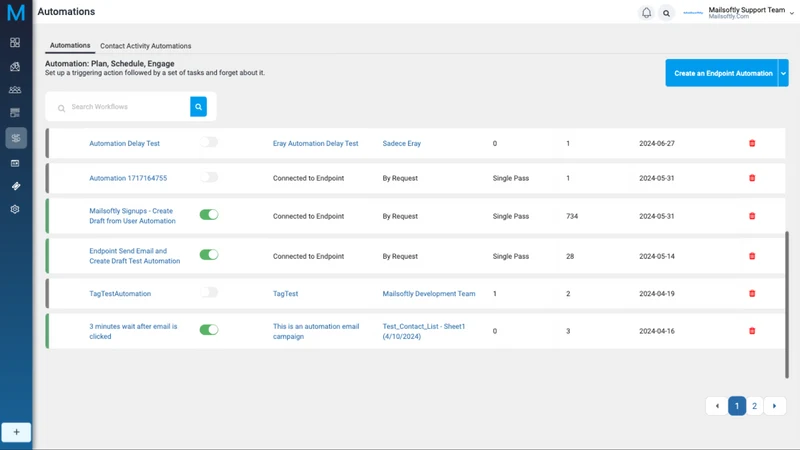
Task: Click the vertical scrollbar of automations list
Action: (787, 305)
